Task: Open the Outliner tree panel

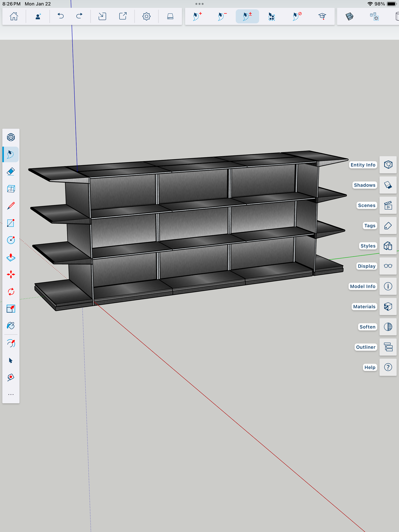Action: pos(388,347)
